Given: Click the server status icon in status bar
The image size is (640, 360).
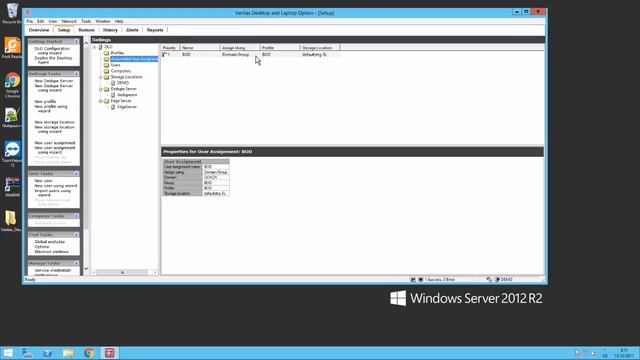Looking at the screenshot, I should pos(421,280).
